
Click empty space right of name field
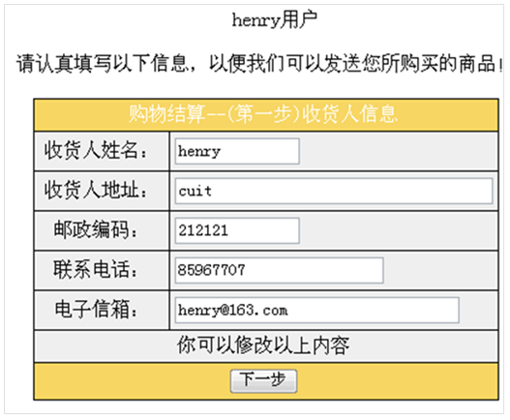399,151
